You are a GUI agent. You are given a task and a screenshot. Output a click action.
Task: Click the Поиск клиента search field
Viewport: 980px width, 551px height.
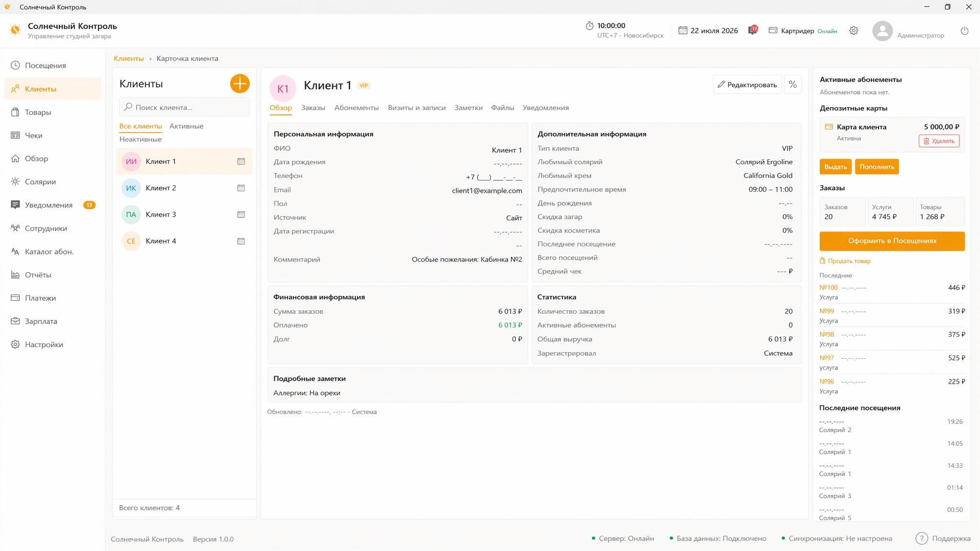(x=184, y=107)
